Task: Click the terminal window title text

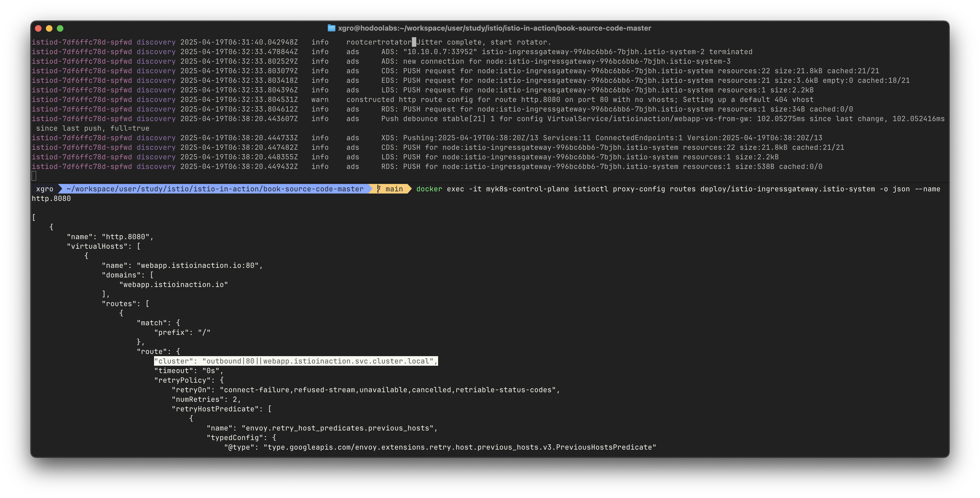Action: pyautogui.click(x=495, y=28)
